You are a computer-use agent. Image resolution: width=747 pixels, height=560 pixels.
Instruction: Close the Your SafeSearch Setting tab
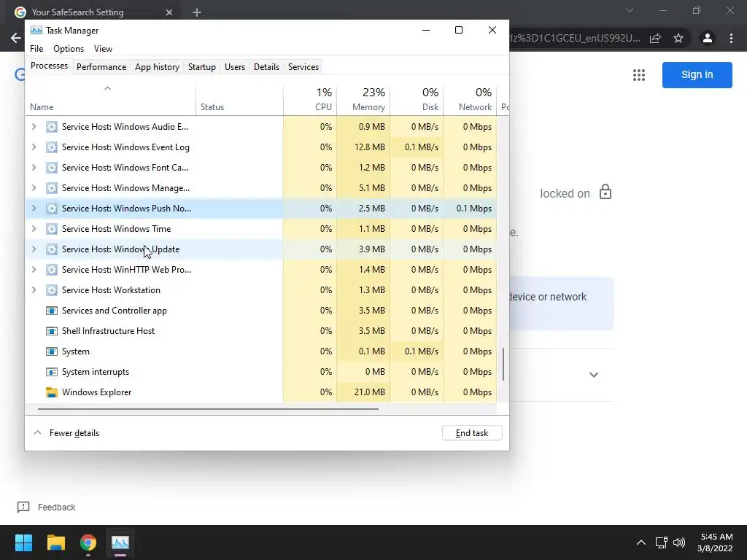[169, 12]
